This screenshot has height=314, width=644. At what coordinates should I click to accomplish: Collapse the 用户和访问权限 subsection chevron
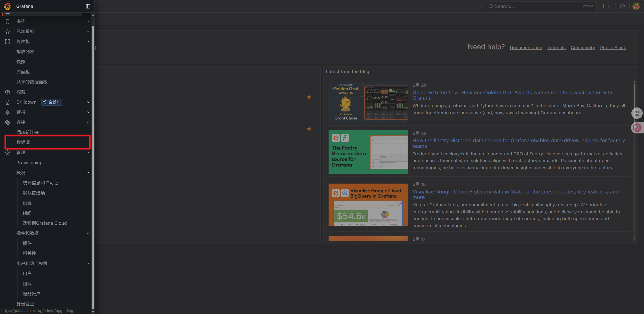(x=88, y=264)
